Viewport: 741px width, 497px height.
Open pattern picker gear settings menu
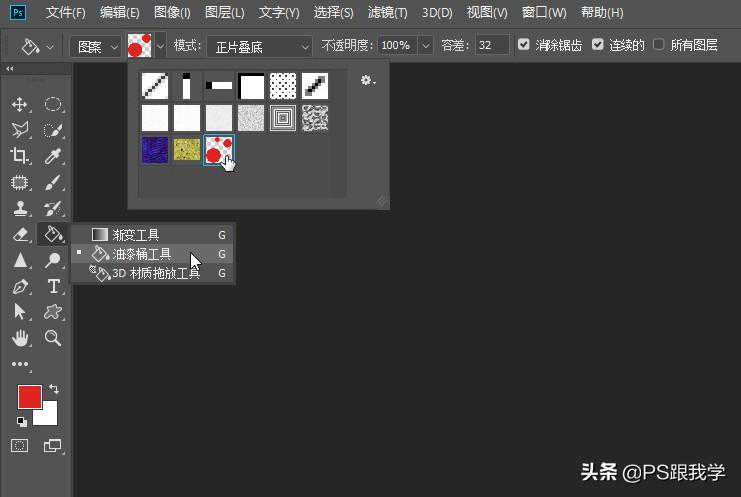pos(367,81)
